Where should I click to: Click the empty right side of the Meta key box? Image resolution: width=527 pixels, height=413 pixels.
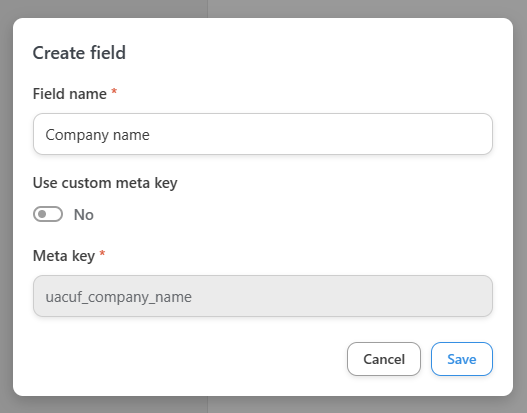click(x=370, y=296)
